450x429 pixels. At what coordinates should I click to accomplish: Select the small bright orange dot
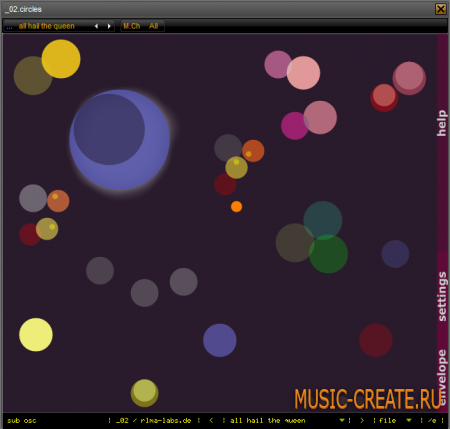click(x=236, y=207)
